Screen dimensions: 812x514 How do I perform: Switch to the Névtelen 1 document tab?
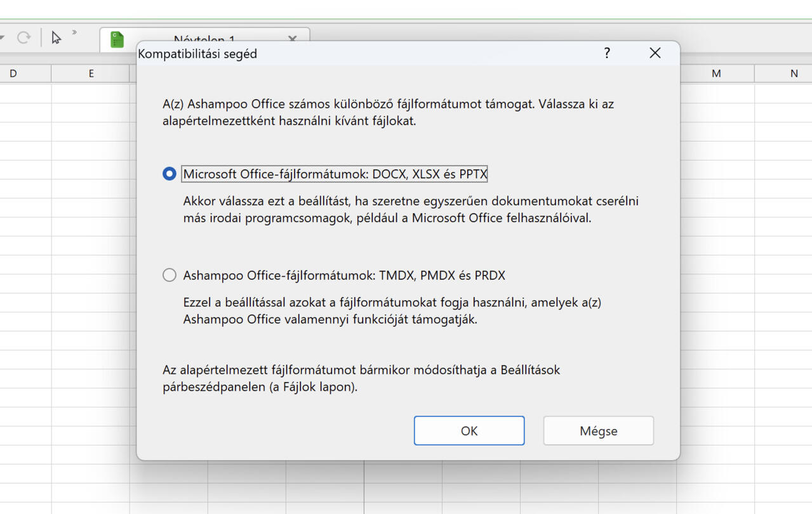coord(204,40)
